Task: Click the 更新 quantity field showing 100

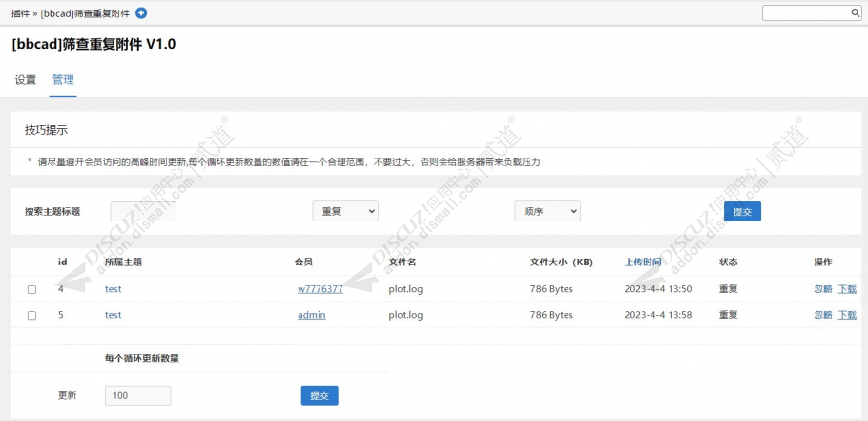Action: 138,395
